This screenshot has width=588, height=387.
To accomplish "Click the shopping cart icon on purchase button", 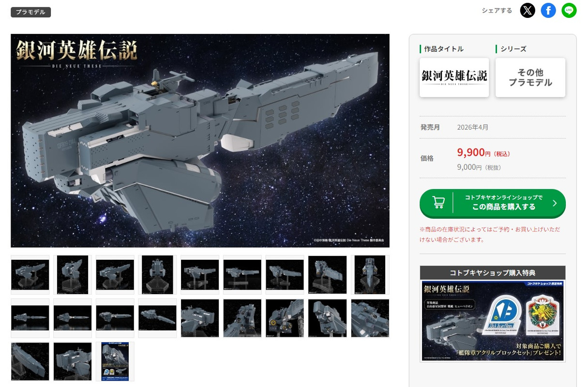I will pyautogui.click(x=438, y=203).
